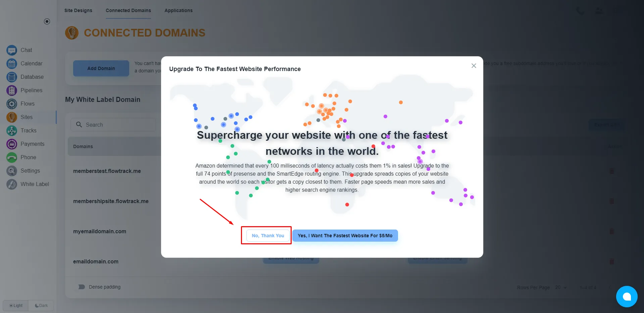
Task: Select the memberstest.flowtrack.me domain text
Action: (107, 171)
